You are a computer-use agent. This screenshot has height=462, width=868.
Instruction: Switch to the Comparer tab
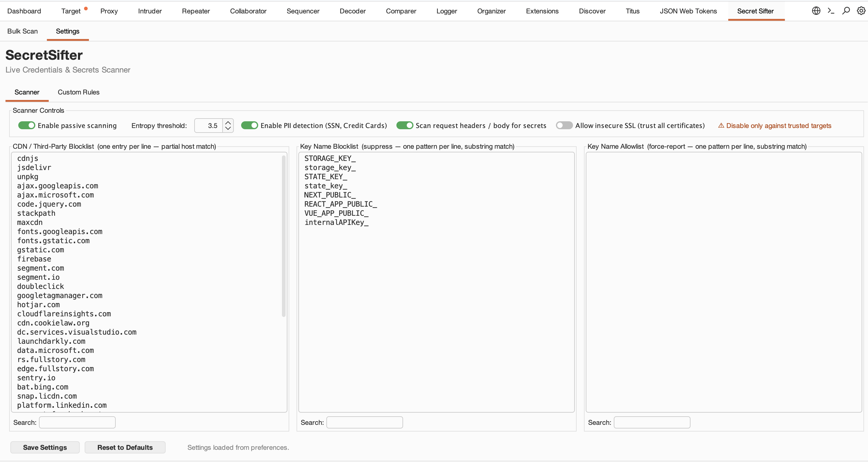pyautogui.click(x=401, y=11)
